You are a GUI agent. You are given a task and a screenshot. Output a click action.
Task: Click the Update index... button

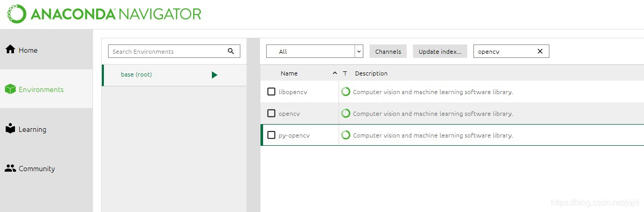[x=440, y=51]
